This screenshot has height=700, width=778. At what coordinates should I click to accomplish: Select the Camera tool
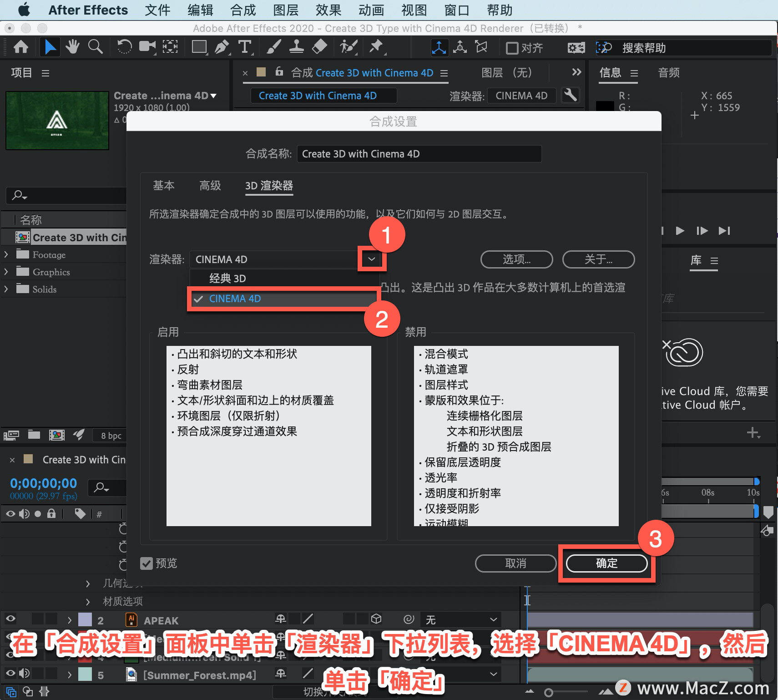(147, 47)
